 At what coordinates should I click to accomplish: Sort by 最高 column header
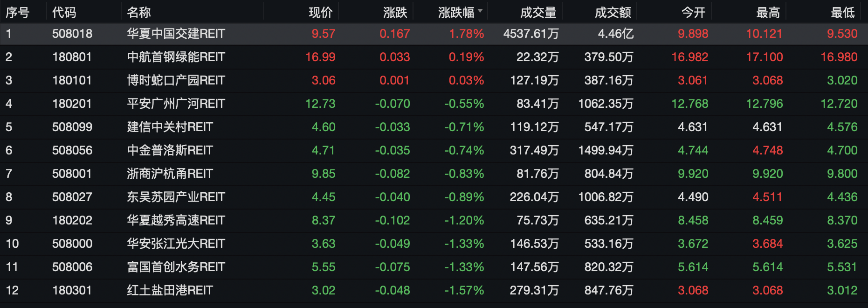[768, 13]
